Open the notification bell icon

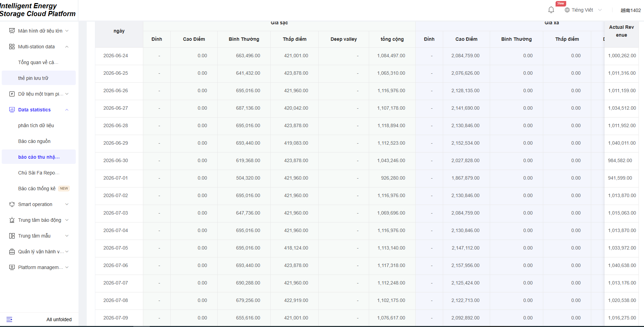551,10
